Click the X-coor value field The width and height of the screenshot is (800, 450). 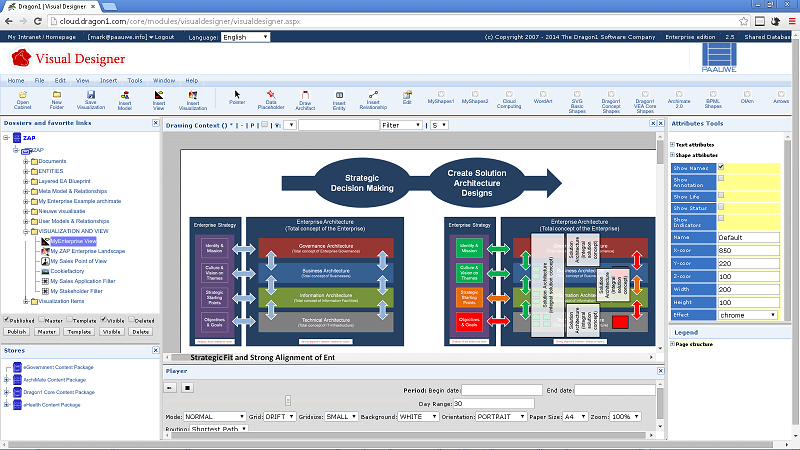[x=748, y=251]
